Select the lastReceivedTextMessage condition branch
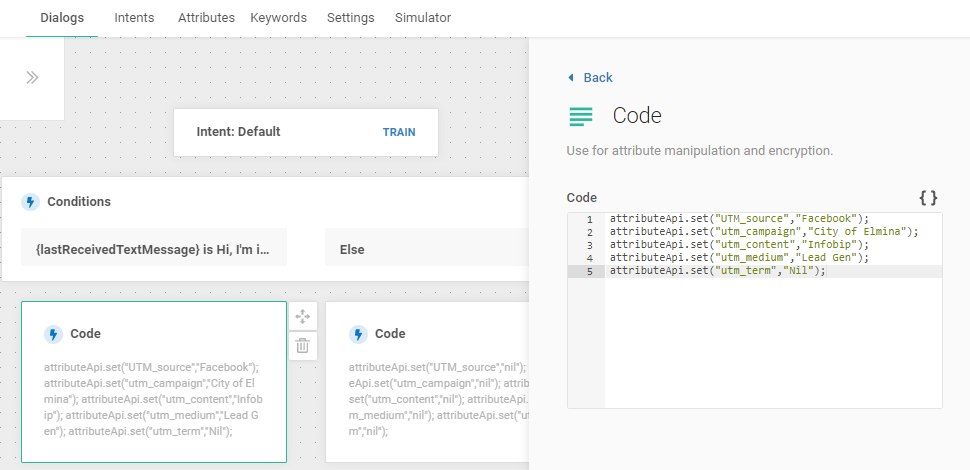The width and height of the screenshot is (970, 470). click(x=154, y=247)
